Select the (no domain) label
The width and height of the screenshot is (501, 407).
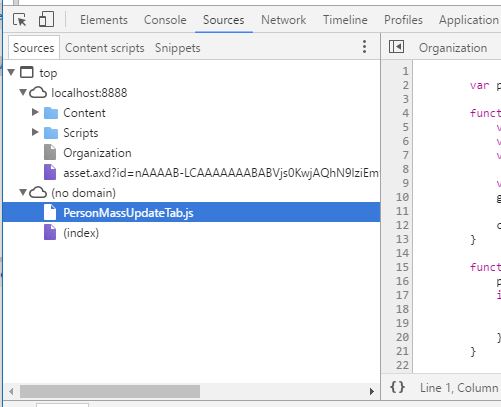(x=83, y=193)
